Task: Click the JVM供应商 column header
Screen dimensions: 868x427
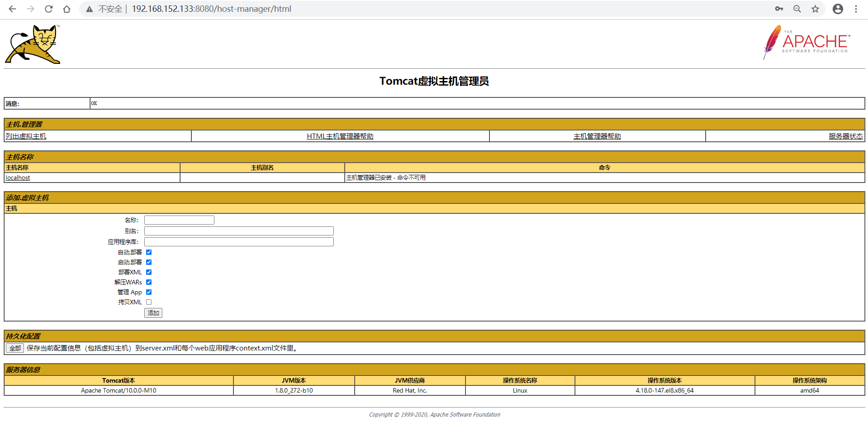Action: tap(410, 380)
